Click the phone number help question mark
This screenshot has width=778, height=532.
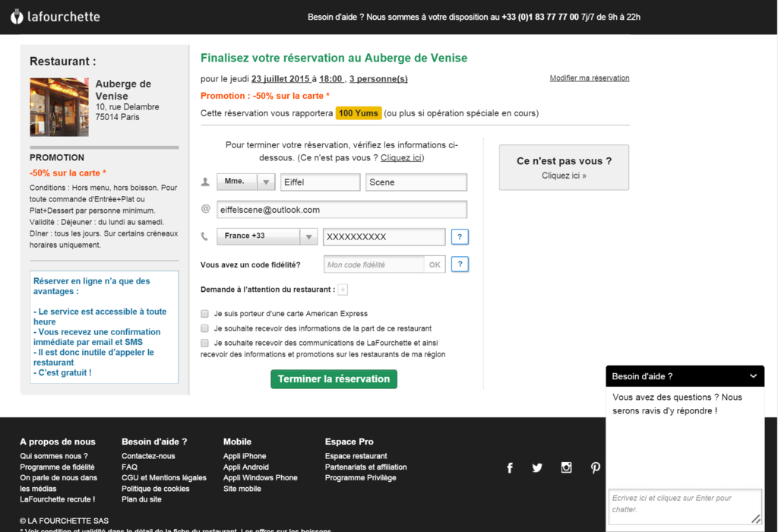(460, 236)
